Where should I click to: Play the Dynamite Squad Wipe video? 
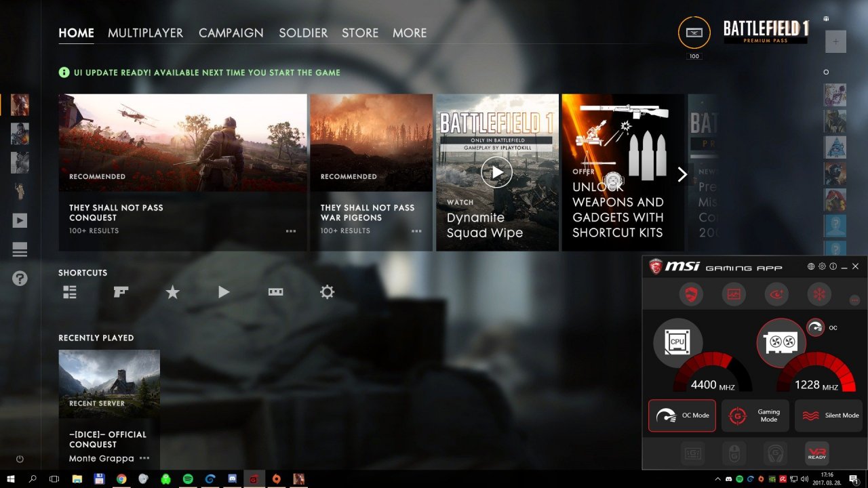click(497, 172)
